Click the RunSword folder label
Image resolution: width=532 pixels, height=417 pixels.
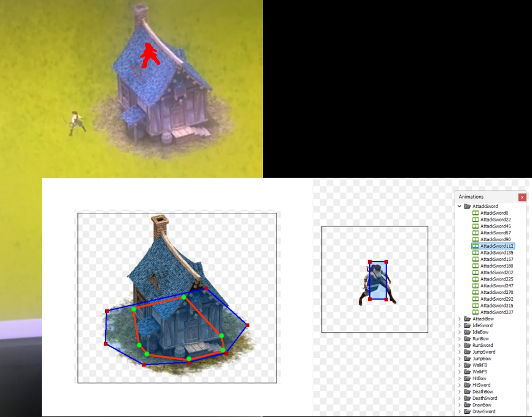(x=482, y=346)
